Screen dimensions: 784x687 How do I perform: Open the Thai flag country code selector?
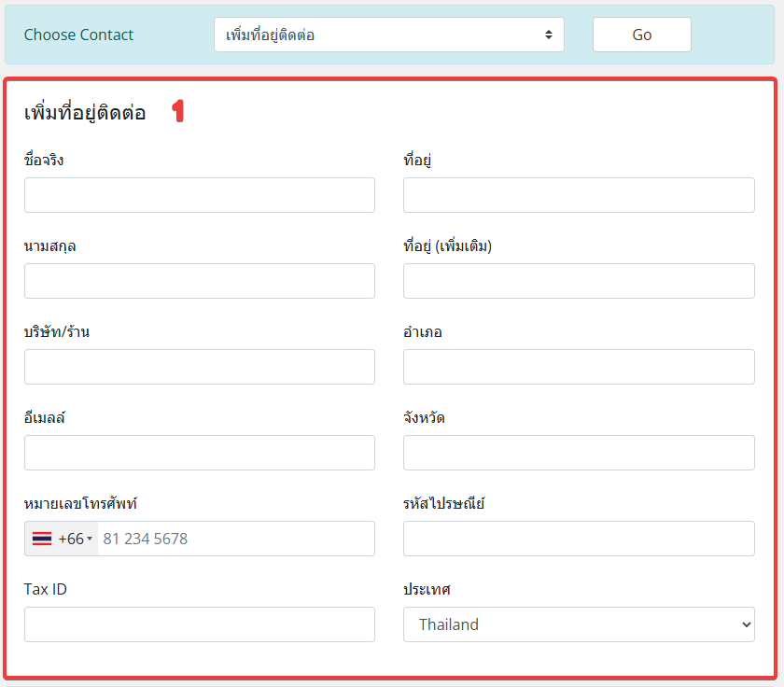pyautogui.click(x=62, y=539)
